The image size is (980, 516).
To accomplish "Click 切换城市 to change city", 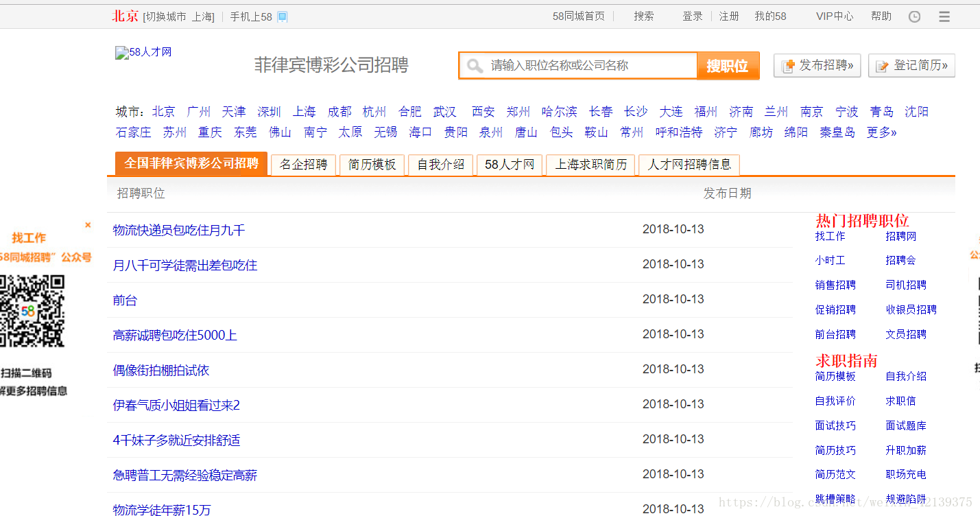I will click(x=166, y=17).
